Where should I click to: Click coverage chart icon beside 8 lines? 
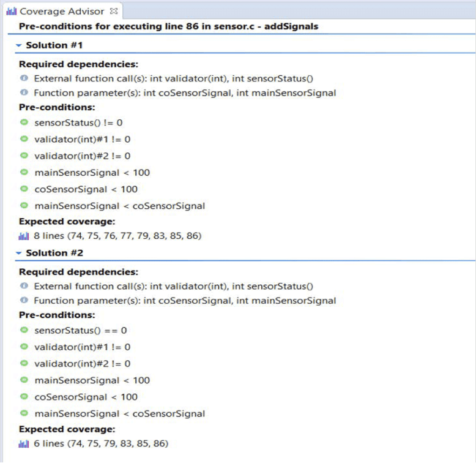click(x=24, y=236)
